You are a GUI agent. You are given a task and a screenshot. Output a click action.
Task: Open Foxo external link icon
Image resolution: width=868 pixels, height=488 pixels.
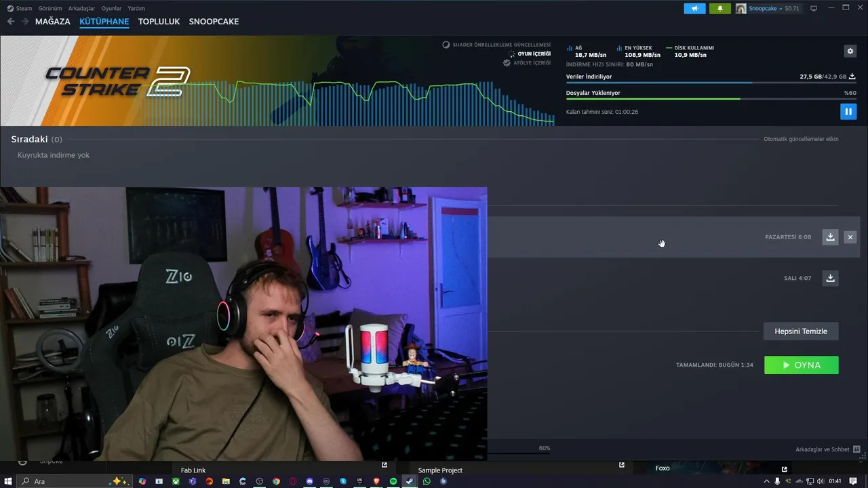(x=785, y=469)
